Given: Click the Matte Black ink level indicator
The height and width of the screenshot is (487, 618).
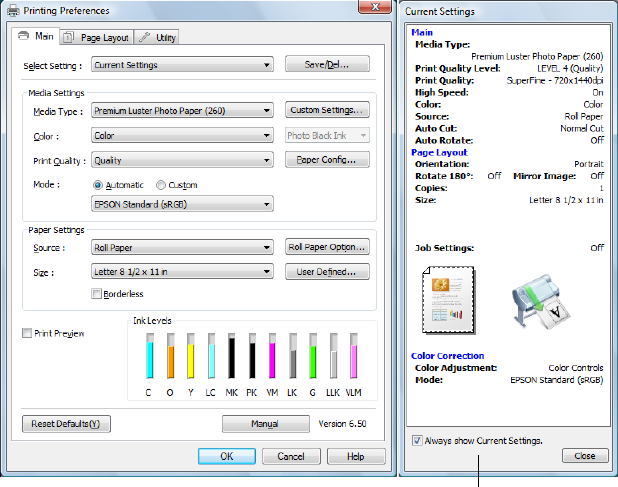Looking at the screenshot, I should [231, 353].
